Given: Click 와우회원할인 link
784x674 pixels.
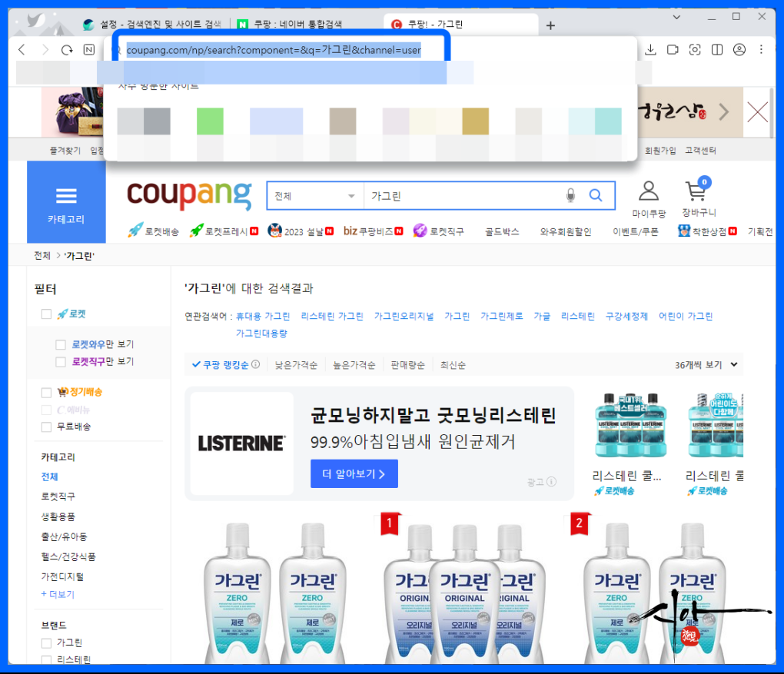Looking at the screenshot, I should (566, 231).
